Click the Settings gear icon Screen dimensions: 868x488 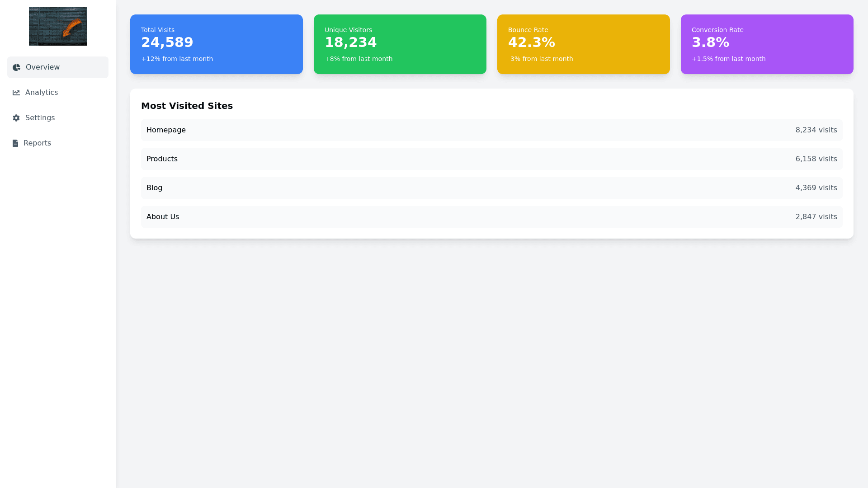pyautogui.click(x=16, y=118)
